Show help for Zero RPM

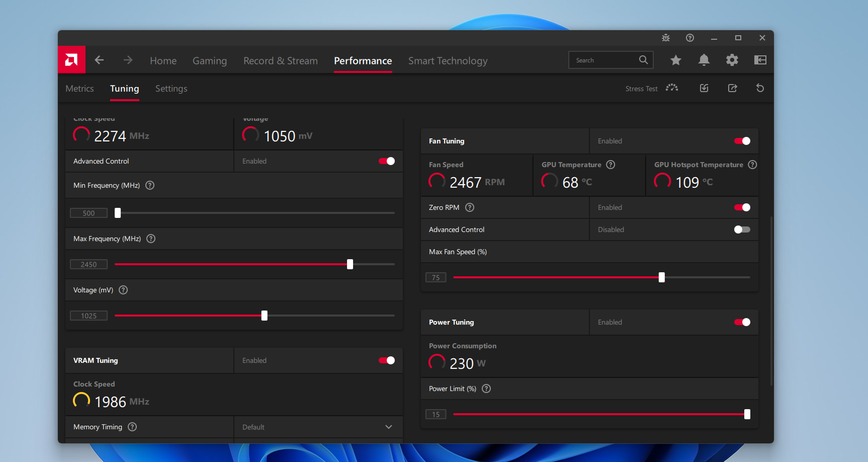470,207
